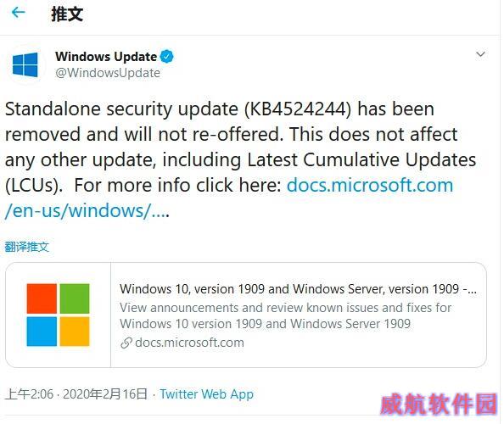Open the Windows 10 version 1909 card title
Image resolution: width=504 pixels, height=424 pixels.
(x=298, y=289)
